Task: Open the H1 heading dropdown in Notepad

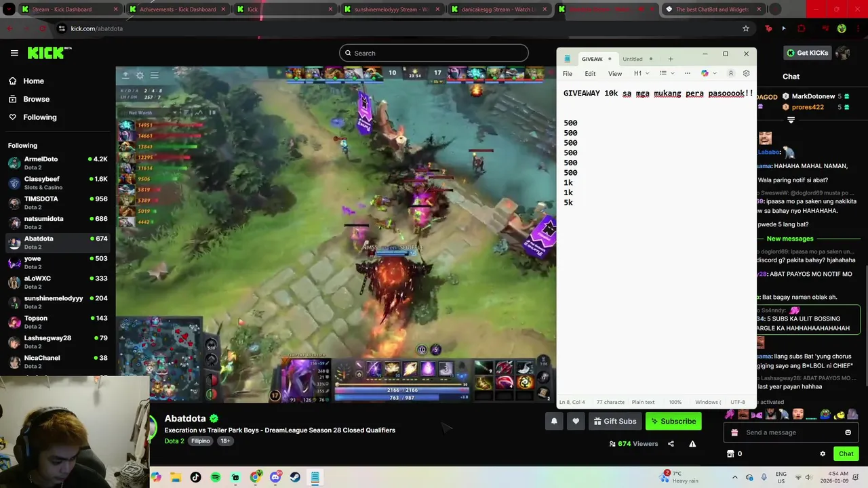Action: 642,73
